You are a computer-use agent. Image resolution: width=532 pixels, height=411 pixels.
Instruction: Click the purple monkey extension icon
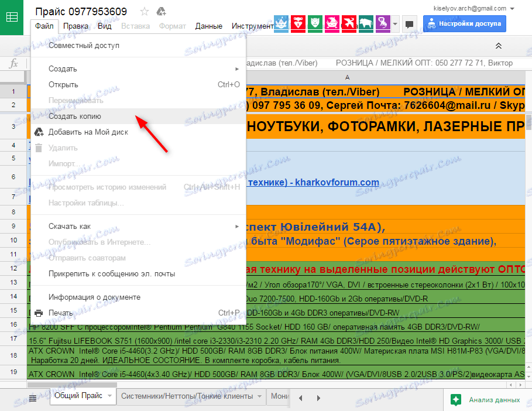pyautogui.click(x=382, y=23)
